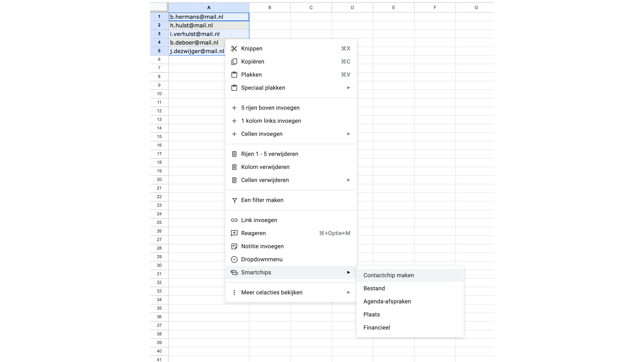Click the filter funnel icon
This screenshot has height=362, width=644.
[x=234, y=200]
